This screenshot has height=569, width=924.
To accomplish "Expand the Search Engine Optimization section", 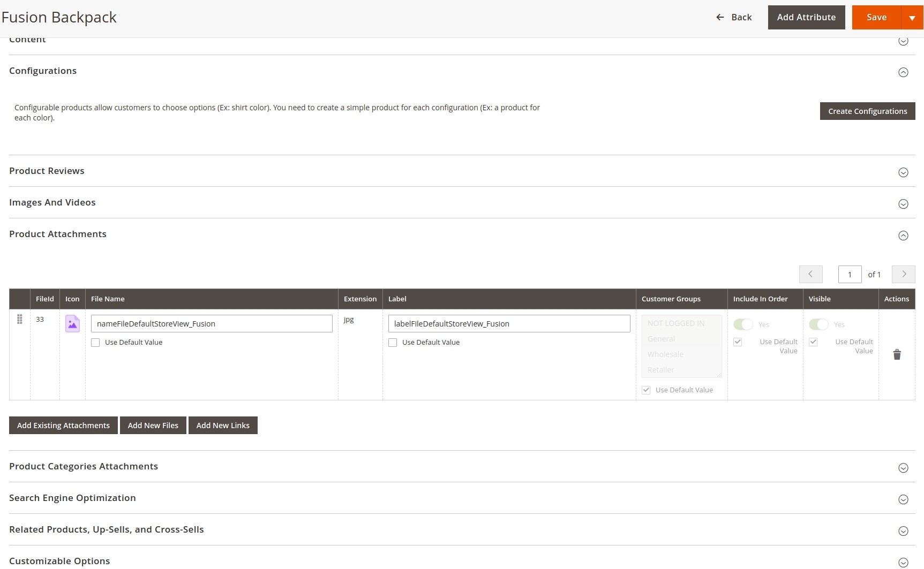I will tap(903, 499).
